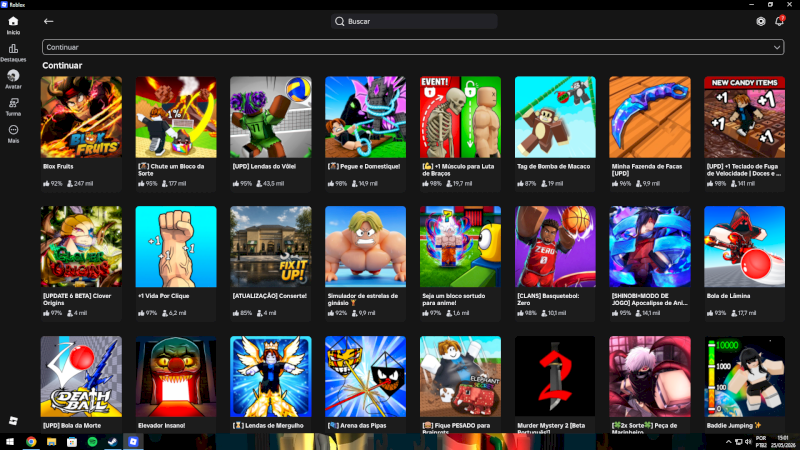Open Lendas do Vôlei thumbnail
Image resolution: width=800 pixels, height=450 pixels.
(x=270, y=117)
